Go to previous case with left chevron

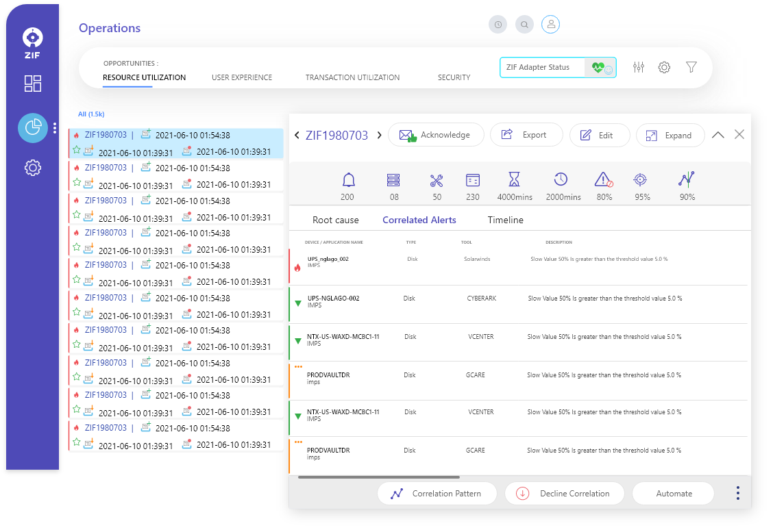[297, 136]
